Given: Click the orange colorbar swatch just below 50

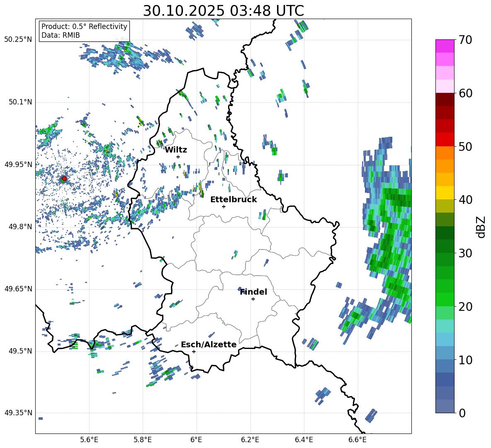Looking at the screenshot, I should 445,153.
